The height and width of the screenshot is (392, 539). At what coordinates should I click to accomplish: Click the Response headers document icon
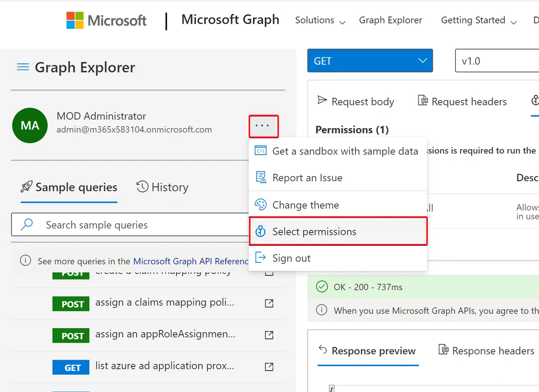click(x=444, y=350)
